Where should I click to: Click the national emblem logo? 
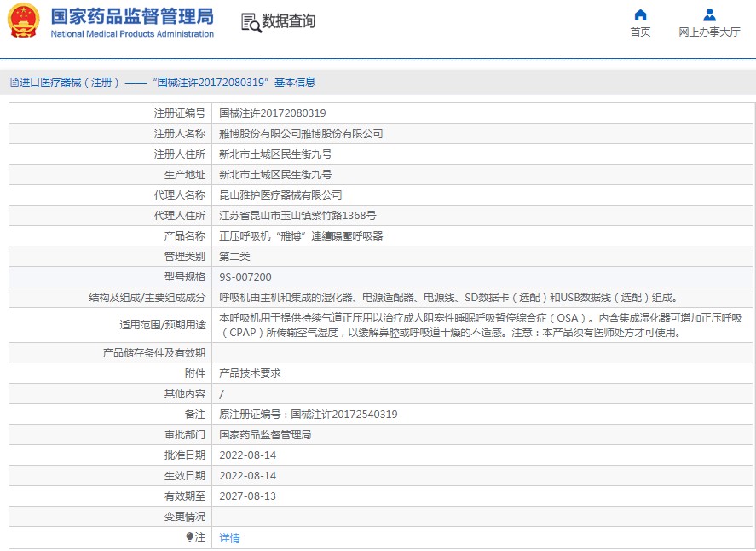24,20
